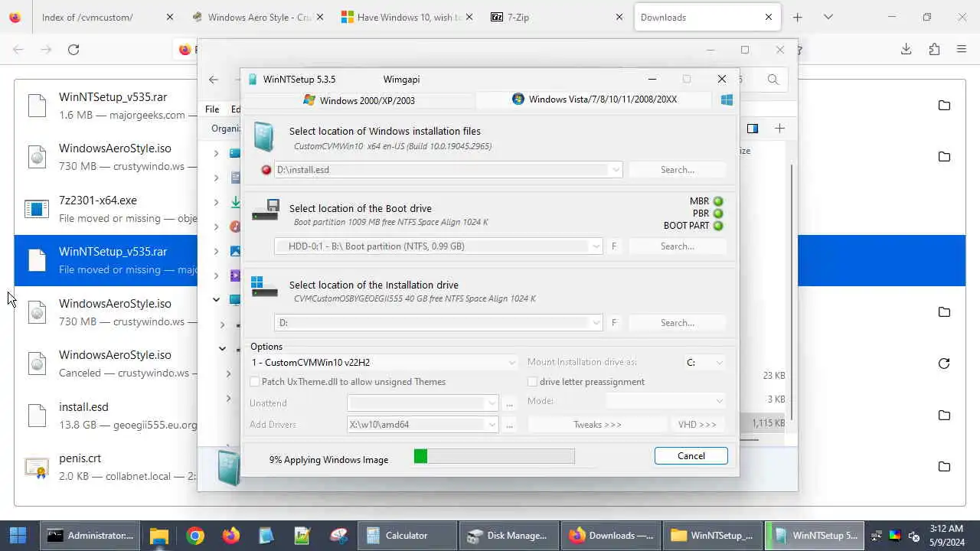Click the Boot drive floppy disk icon

coord(265,210)
